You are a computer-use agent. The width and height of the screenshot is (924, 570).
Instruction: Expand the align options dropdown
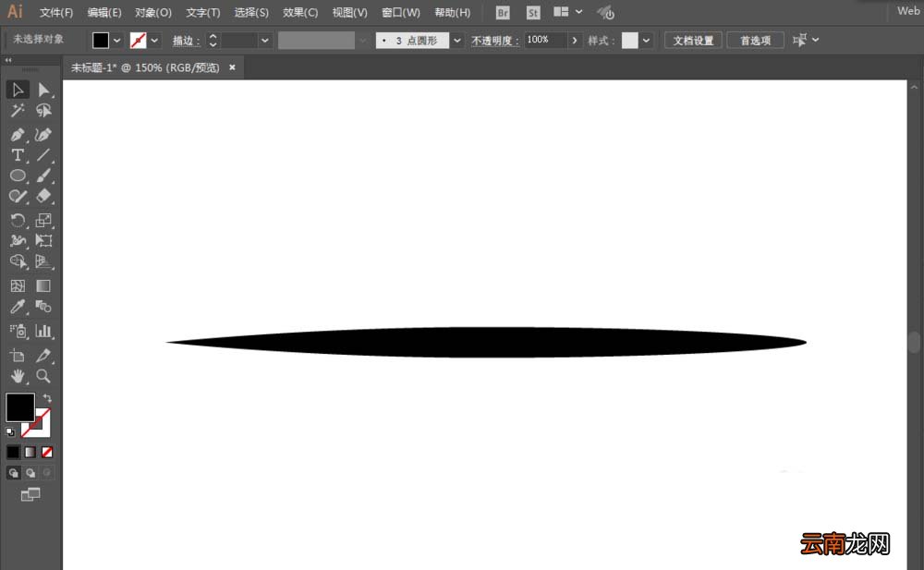coord(816,40)
